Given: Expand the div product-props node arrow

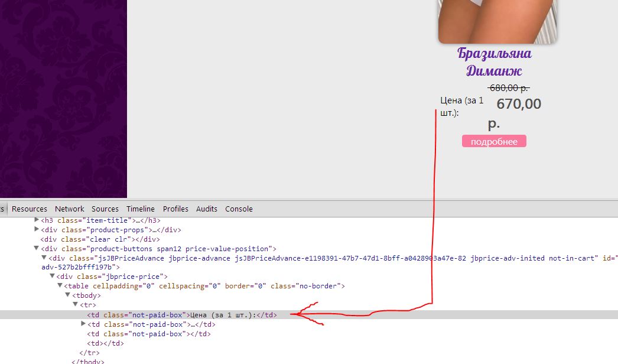Looking at the screenshot, I should (37, 230).
